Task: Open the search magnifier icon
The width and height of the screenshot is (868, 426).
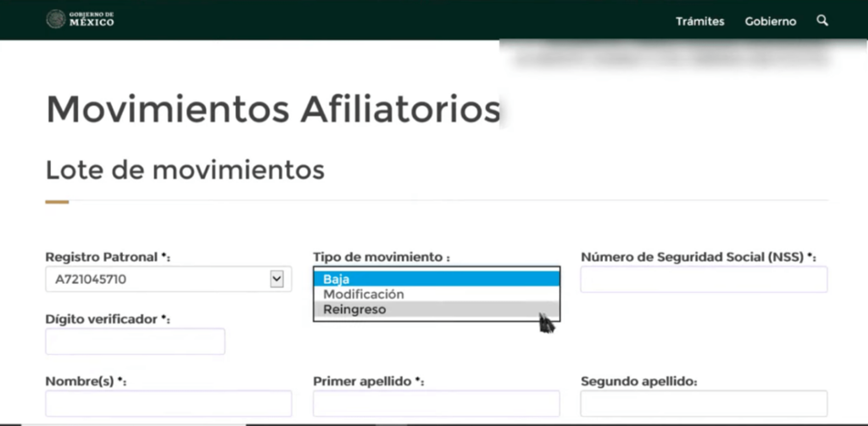Action: (822, 21)
